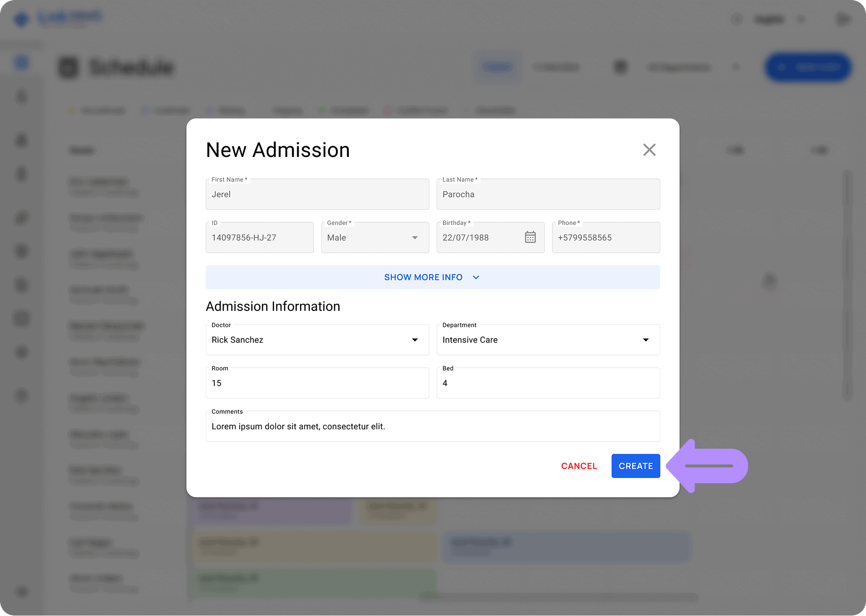
Task: Open the Department dropdown
Action: tap(645, 340)
